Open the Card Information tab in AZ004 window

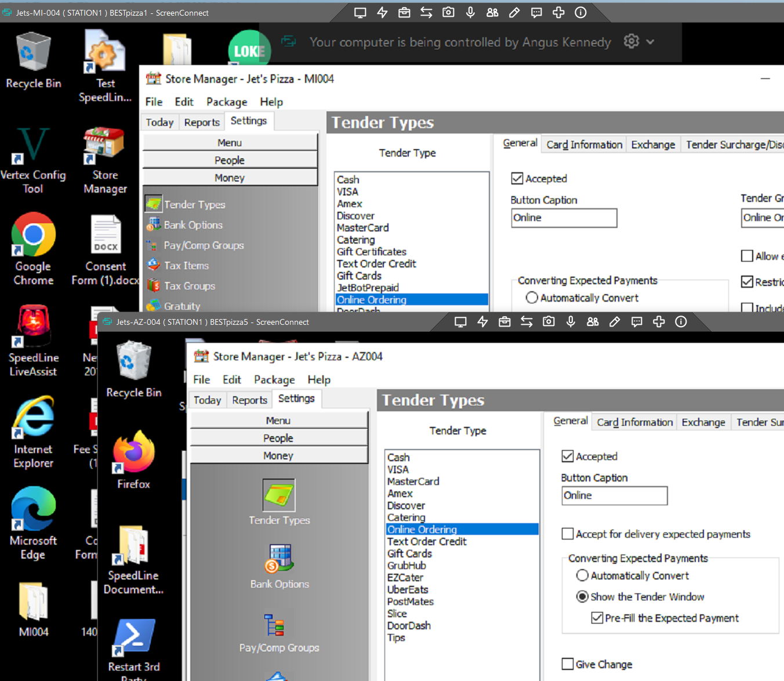click(635, 422)
